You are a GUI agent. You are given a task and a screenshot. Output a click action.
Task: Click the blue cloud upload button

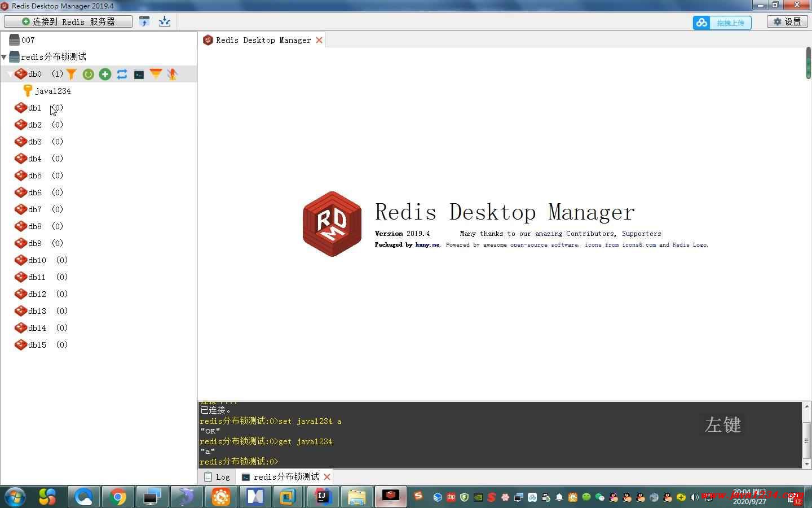click(x=722, y=23)
